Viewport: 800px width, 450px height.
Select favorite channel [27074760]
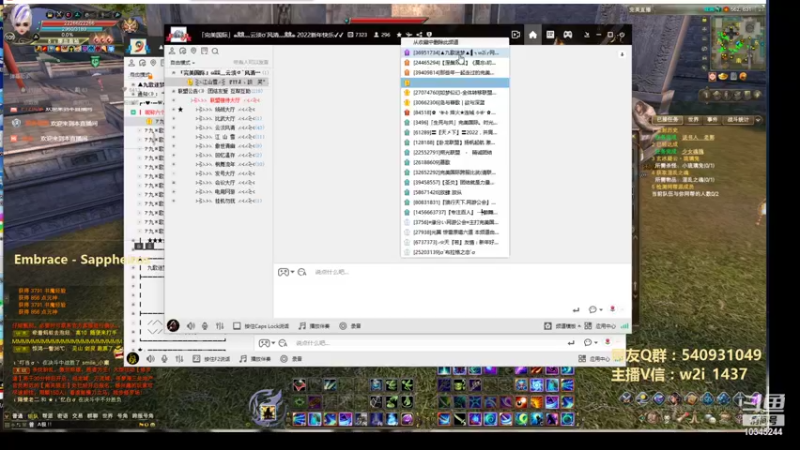(455, 92)
